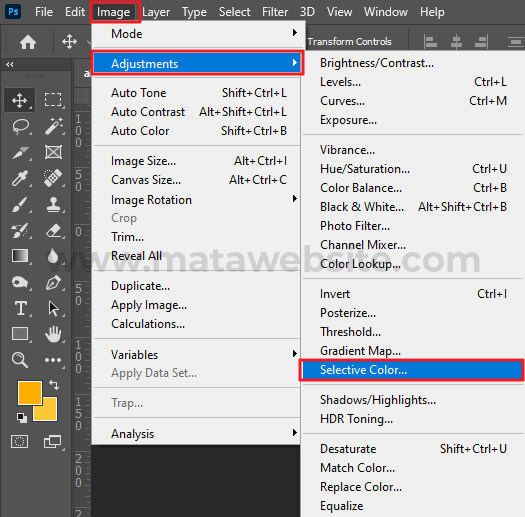The image size is (525, 517).
Task: Click the Photoshop Ps logo icon
Action: coord(13,12)
